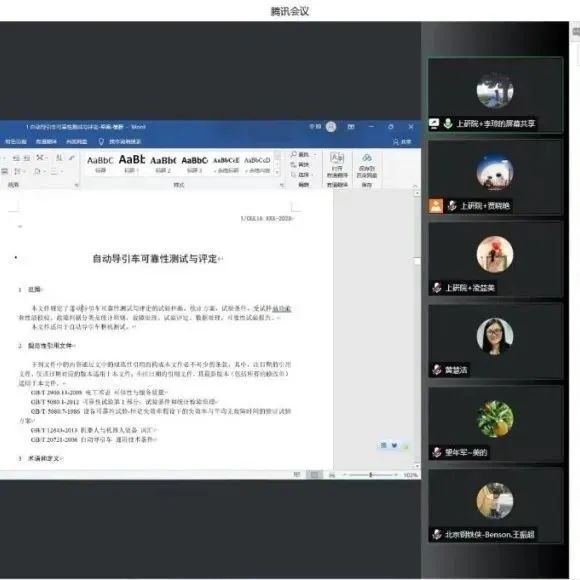
Task: Click the ribbon display options icon
Action: click(x=351, y=127)
